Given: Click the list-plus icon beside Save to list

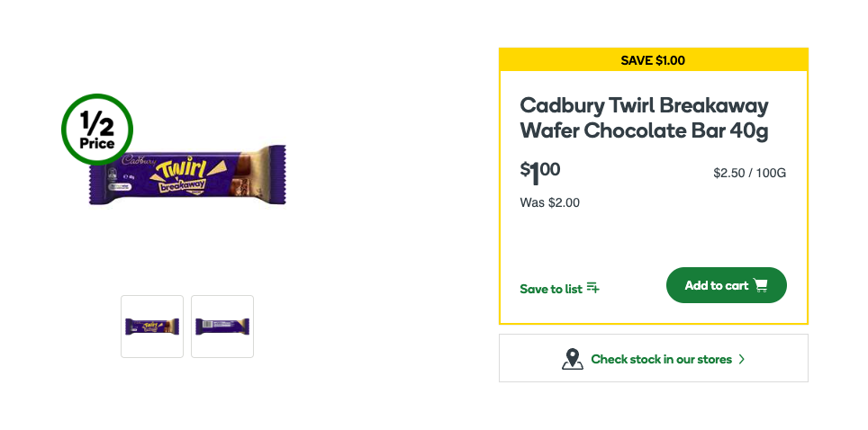Looking at the screenshot, I should tap(592, 288).
